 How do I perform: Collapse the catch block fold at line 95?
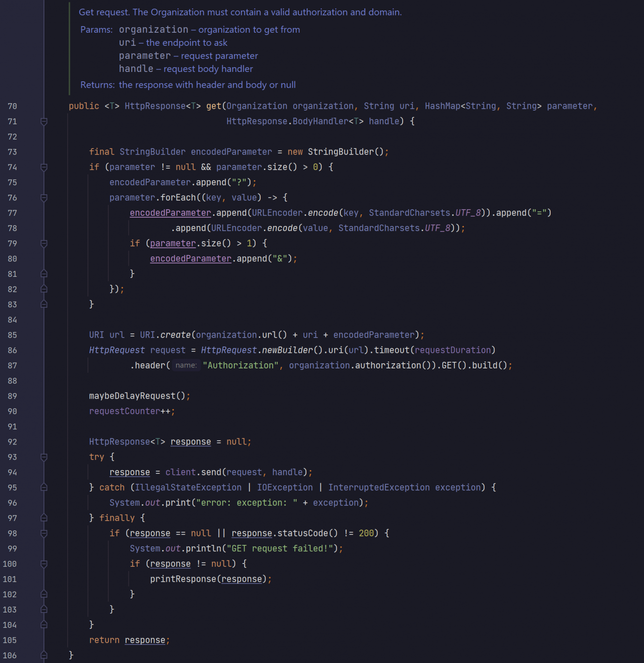[43, 487]
